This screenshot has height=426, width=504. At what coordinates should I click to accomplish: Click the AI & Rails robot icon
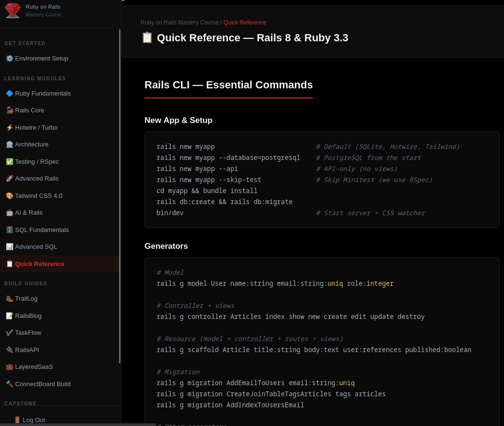(10, 212)
